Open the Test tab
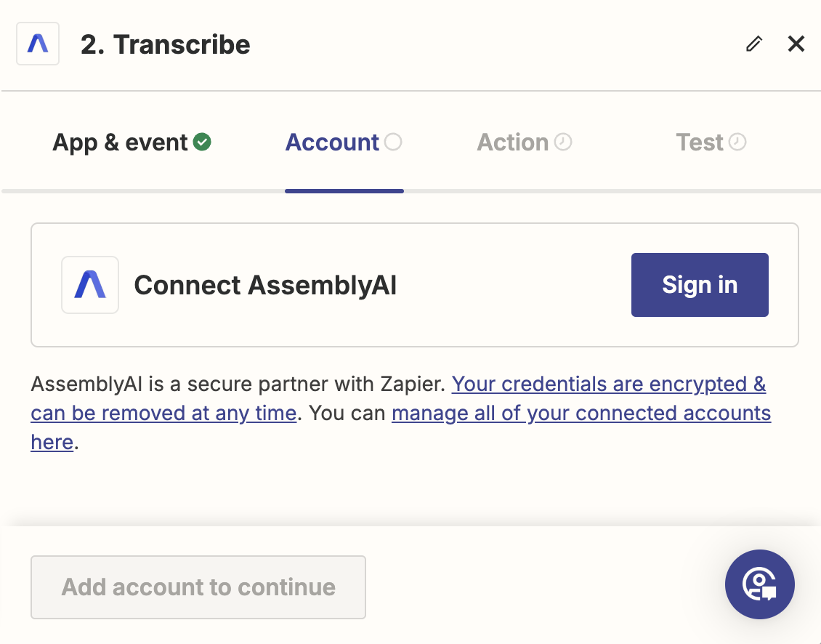 point(700,142)
